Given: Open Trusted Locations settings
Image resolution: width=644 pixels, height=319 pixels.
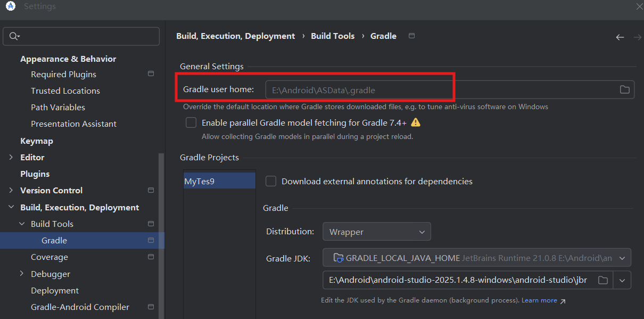Looking at the screenshot, I should [x=65, y=91].
